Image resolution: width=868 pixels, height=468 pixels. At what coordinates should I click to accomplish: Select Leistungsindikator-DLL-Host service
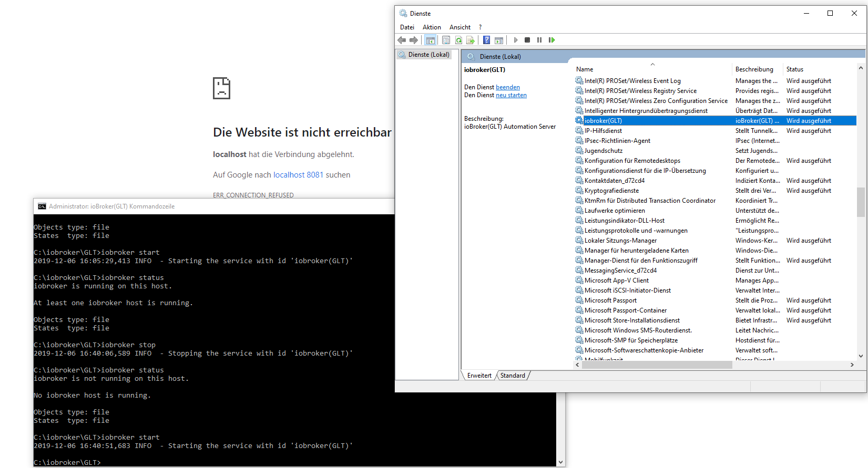pyautogui.click(x=624, y=221)
